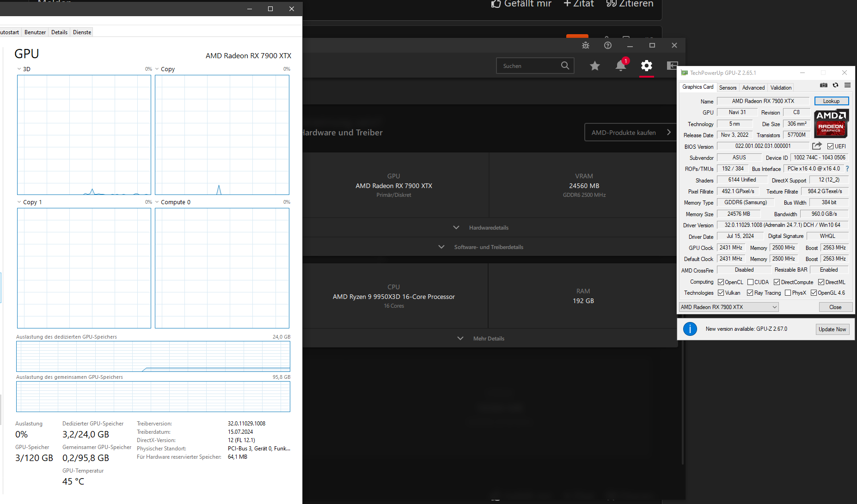Click the blue info icon beside the update notice
This screenshot has height=504, width=857.
coord(690,329)
